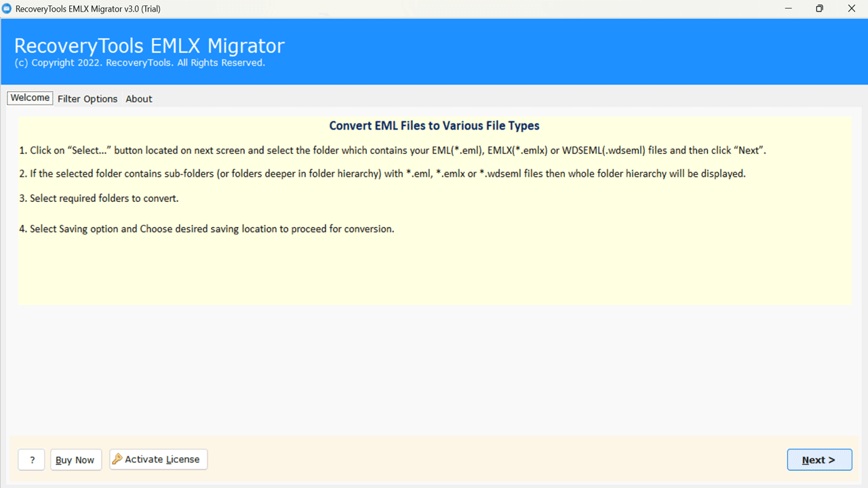Open the Welcome tab
This screenshot has height=488, width=868.
click(x=30, y=98)
